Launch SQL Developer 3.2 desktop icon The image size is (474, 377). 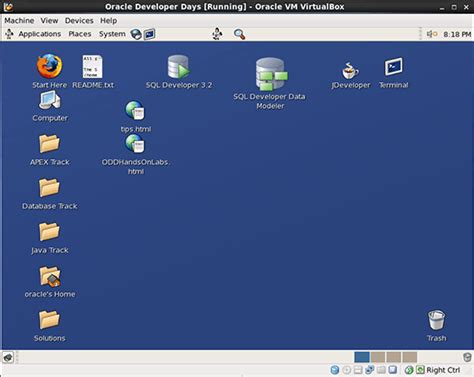coord(178,67)
